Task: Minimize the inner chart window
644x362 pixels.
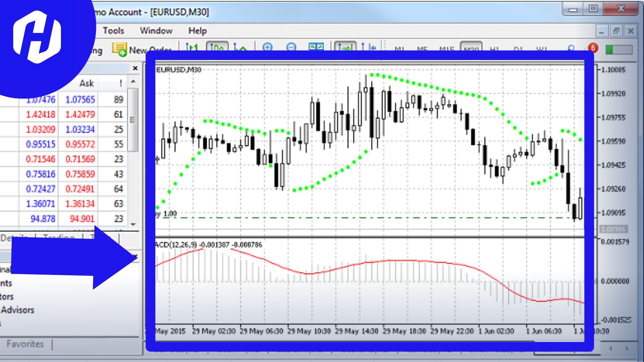Action: coord(601,31)
